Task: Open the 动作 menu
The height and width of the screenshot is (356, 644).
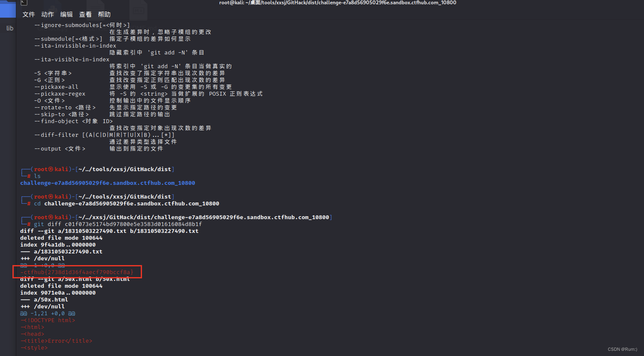Action: click(48, 15)
